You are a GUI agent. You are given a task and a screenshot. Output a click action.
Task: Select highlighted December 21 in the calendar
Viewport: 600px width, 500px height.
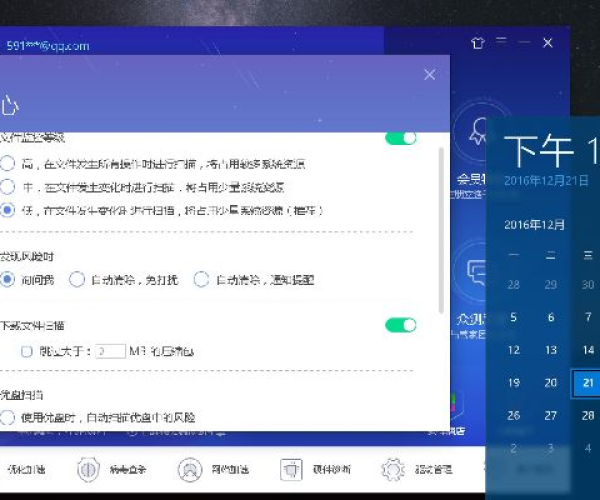(585, 383)
